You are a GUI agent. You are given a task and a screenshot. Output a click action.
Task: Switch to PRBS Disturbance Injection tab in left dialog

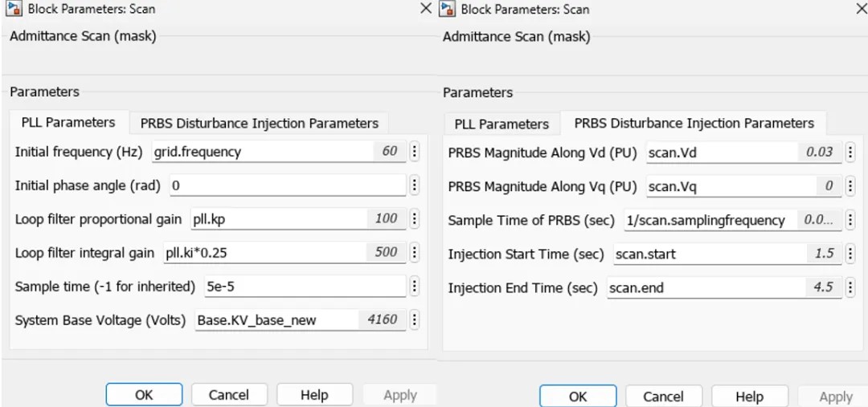(259, 124)
